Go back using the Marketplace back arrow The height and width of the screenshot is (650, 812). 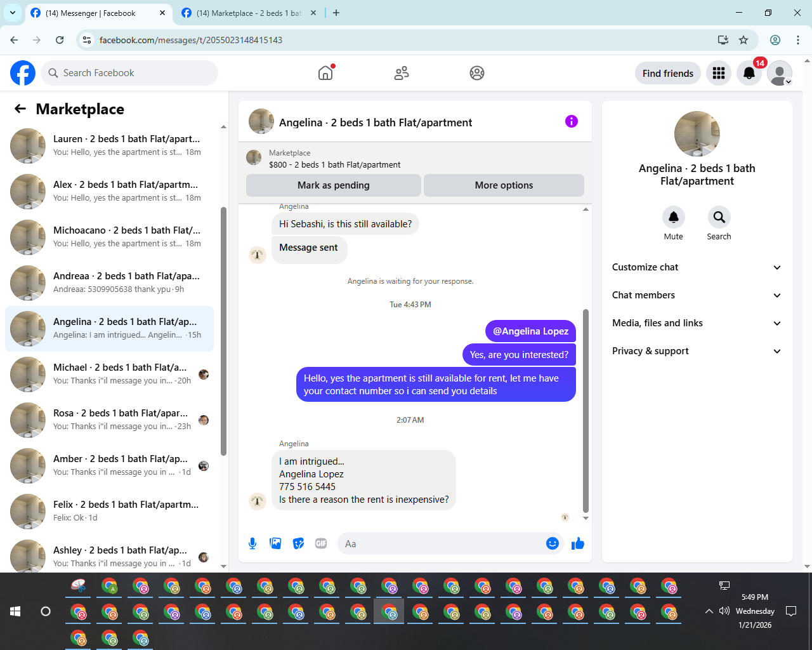tap(20, 109)
